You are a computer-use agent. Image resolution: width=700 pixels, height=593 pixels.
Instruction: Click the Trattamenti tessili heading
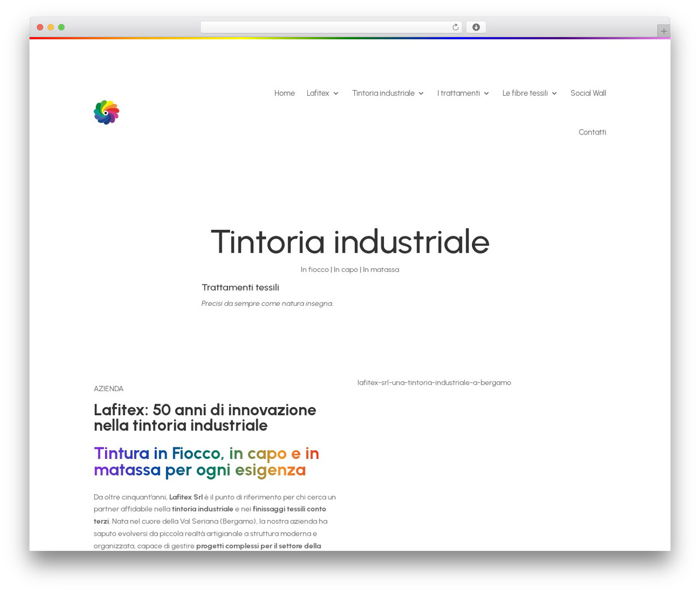(x=241, y=288)
